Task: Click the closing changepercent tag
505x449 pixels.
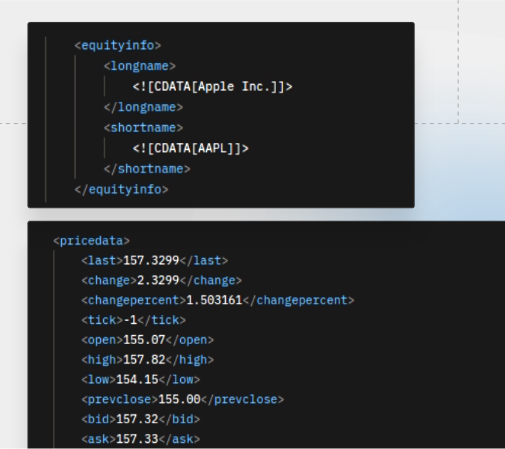Action: [x=299, y=300]
